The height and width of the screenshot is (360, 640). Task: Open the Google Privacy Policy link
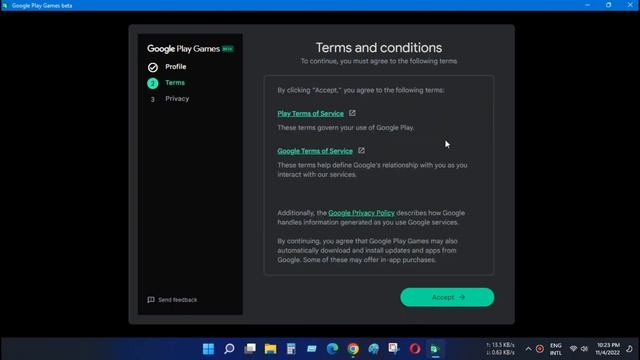(x=361, y=213)
